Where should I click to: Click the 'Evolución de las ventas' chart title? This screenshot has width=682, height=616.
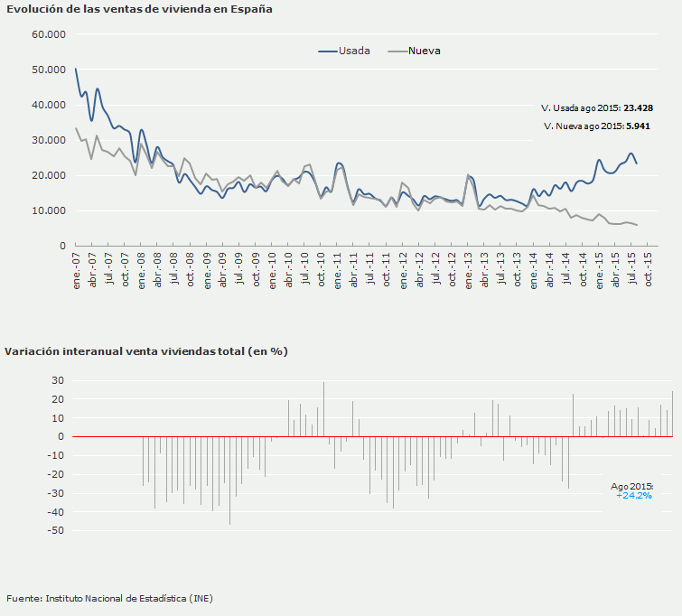(139, 9)
